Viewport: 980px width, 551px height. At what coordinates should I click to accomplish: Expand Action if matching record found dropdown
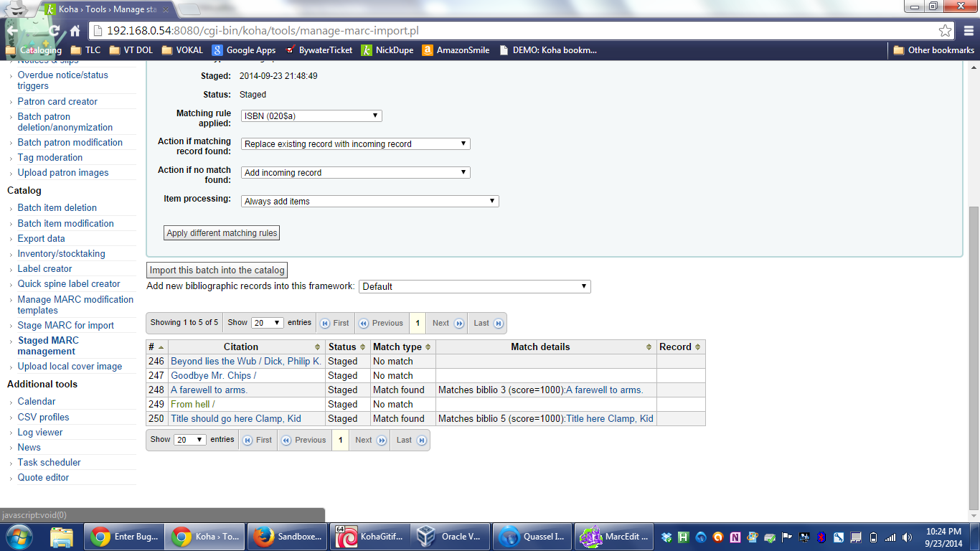(355, 144)
